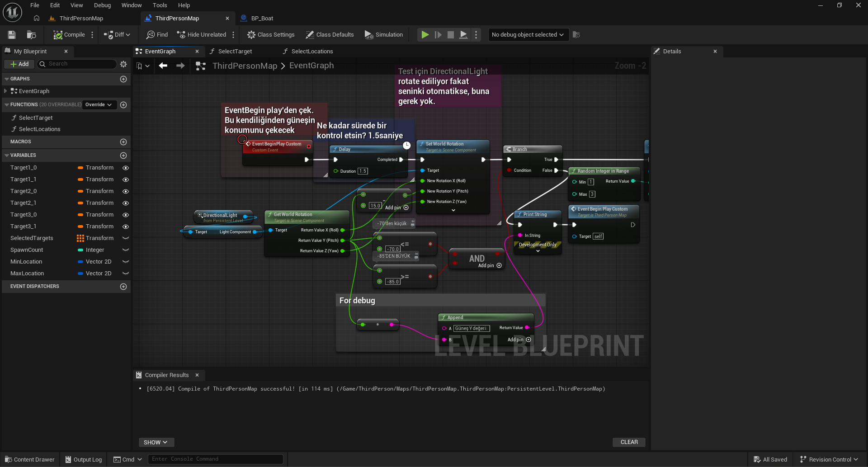Toggle Hide Unrelated nodes

pos(202,35)
